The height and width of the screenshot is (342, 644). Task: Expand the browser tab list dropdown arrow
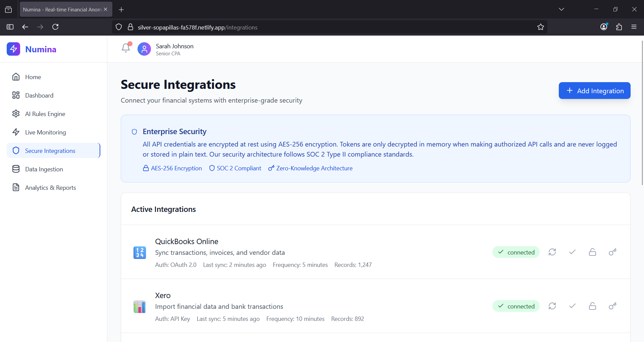(x=561, y=9)
